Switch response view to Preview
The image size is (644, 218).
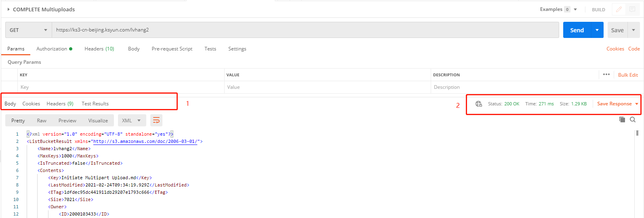coord(67,120)
